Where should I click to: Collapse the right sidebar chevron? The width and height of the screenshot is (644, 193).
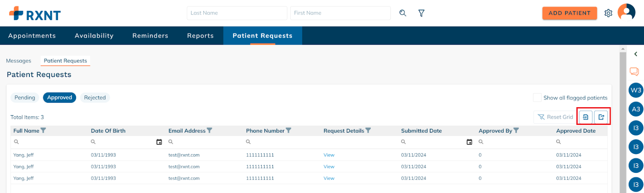[636, 54]
